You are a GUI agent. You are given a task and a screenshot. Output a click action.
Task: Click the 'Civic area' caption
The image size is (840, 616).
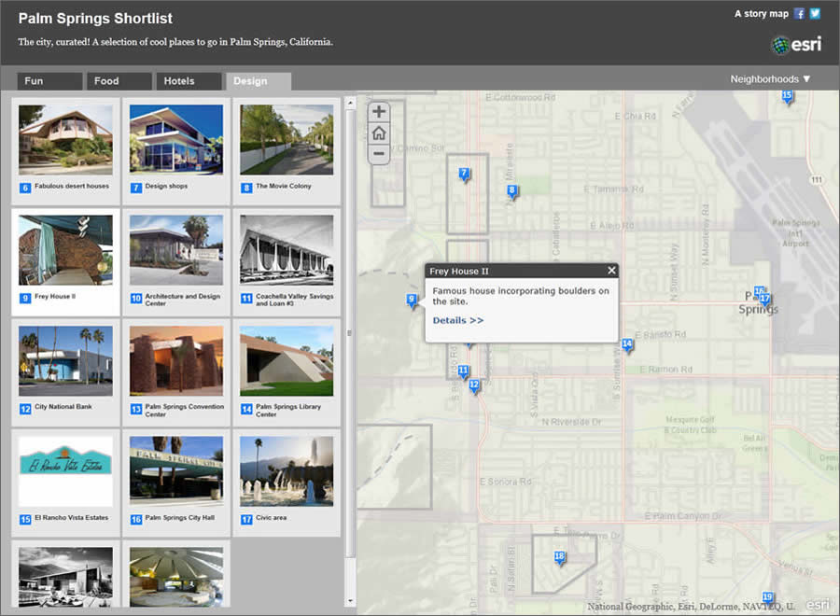[x=271, y=517]
